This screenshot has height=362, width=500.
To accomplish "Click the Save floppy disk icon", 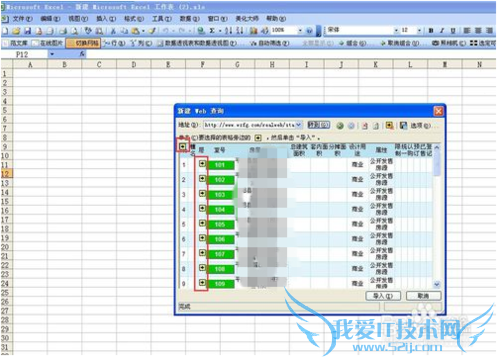I will [x=27, y=31].
